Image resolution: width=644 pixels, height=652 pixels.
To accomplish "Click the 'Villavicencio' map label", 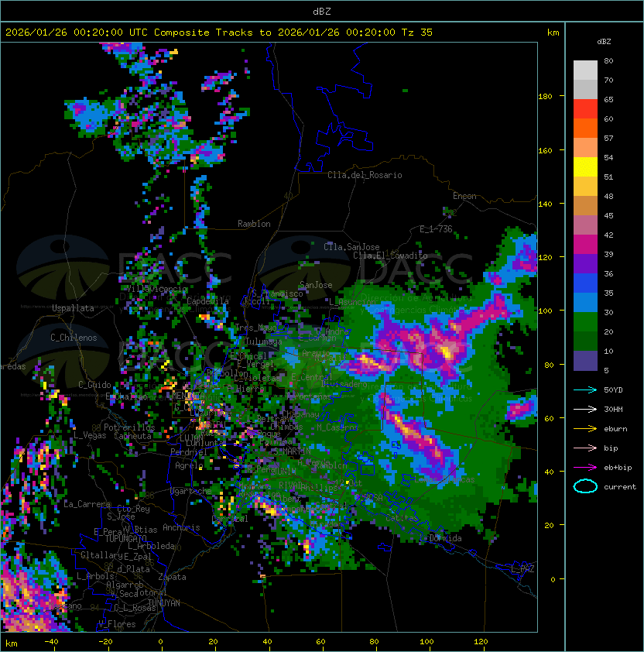I will 156,289.
